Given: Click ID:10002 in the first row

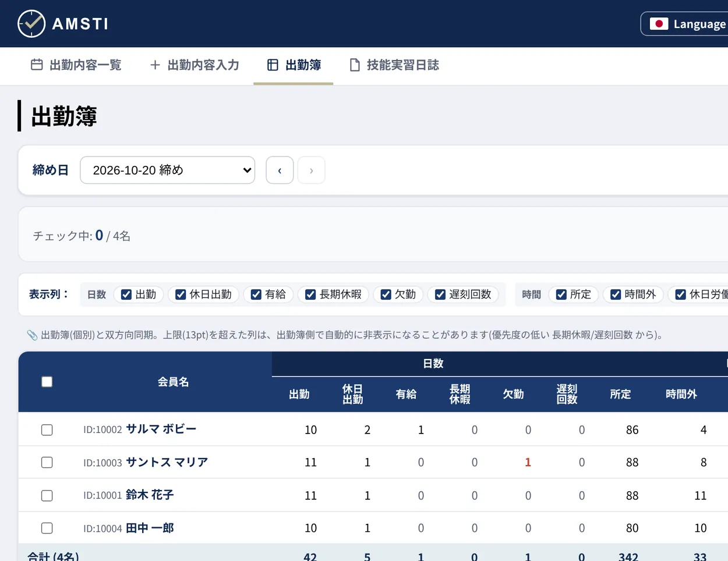Looking at the screenshot, I should pyautogui.click(x=103, y=430).
